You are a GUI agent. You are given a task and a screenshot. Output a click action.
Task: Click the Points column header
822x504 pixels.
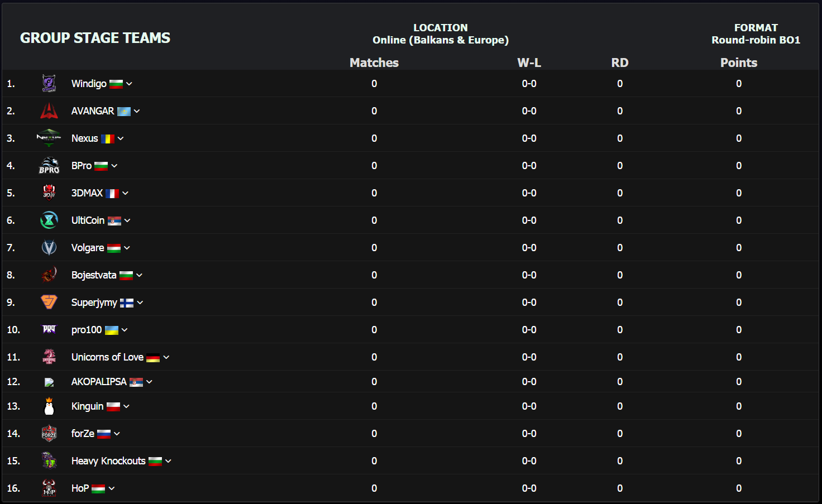739,63
